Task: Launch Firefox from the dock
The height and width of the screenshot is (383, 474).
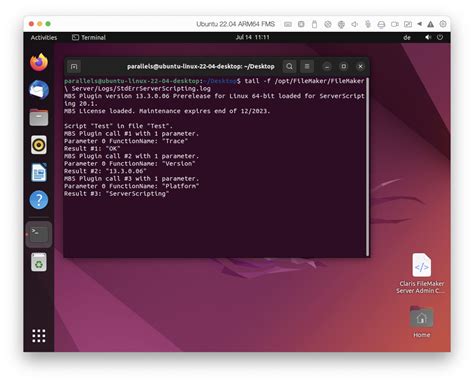Action: [x=39, y=62]
